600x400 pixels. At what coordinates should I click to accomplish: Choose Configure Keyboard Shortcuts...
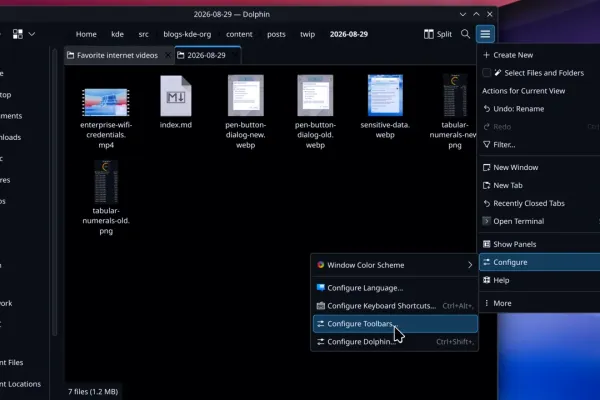395,306
